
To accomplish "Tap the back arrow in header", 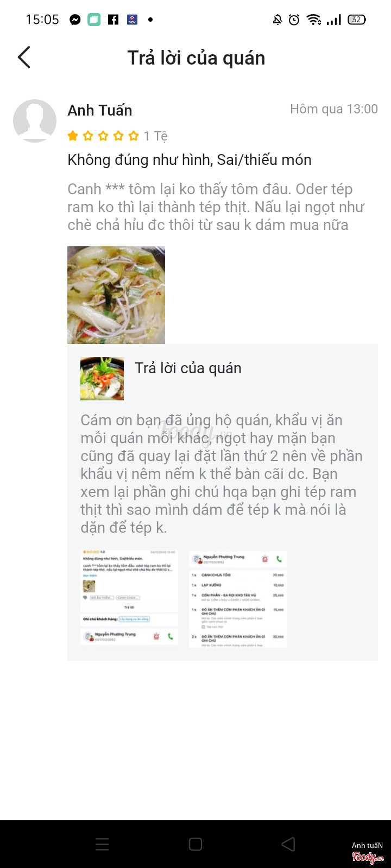I will [x=24, y=58].
